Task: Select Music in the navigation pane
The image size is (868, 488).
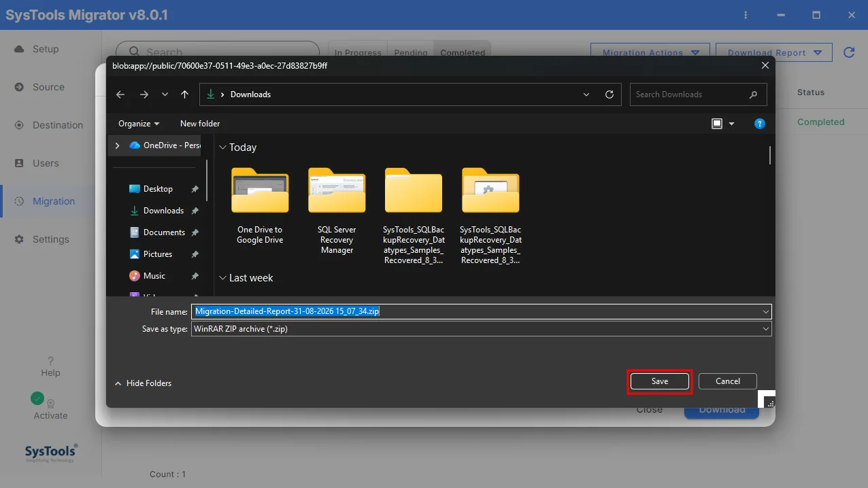Action: pos(154,276)
